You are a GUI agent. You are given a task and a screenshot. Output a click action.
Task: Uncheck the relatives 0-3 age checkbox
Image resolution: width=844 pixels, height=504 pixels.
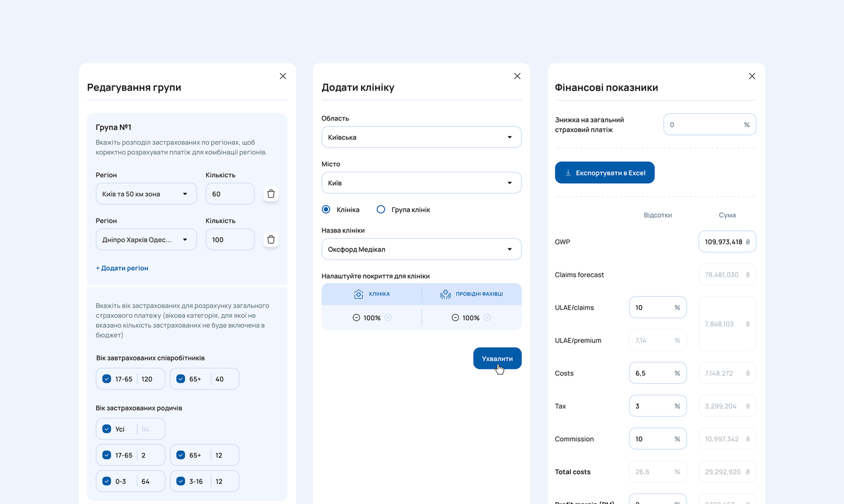coord(107,481)
